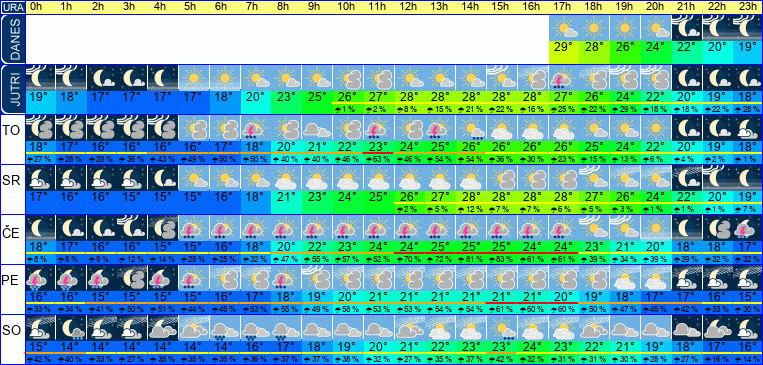Click the DANES 17h sunny icon
763x365 pixels.
tap(564, 28)
